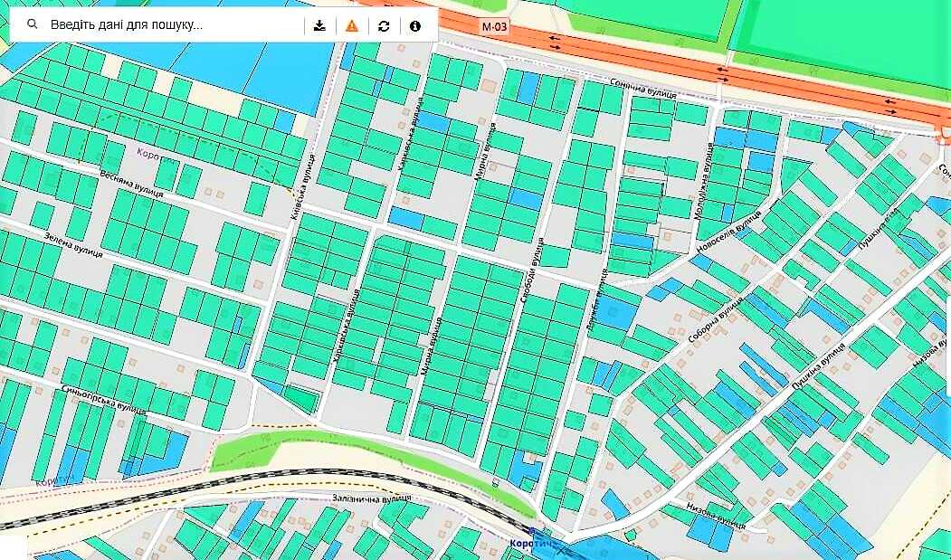Click the 'Пушкіна вулиця' street label
Image resolution: width=951 pixels, height=560 pixels.
[819, 365]
